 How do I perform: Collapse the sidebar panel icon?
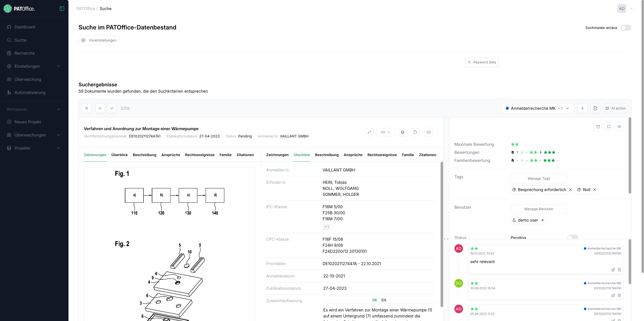[x=62, y=9]
